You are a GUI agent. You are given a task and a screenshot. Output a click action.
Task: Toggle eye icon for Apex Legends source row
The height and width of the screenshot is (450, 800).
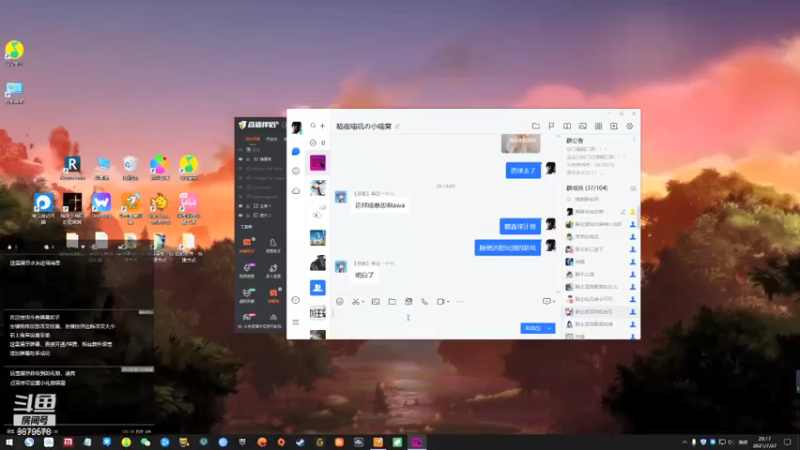pos(241,196)
